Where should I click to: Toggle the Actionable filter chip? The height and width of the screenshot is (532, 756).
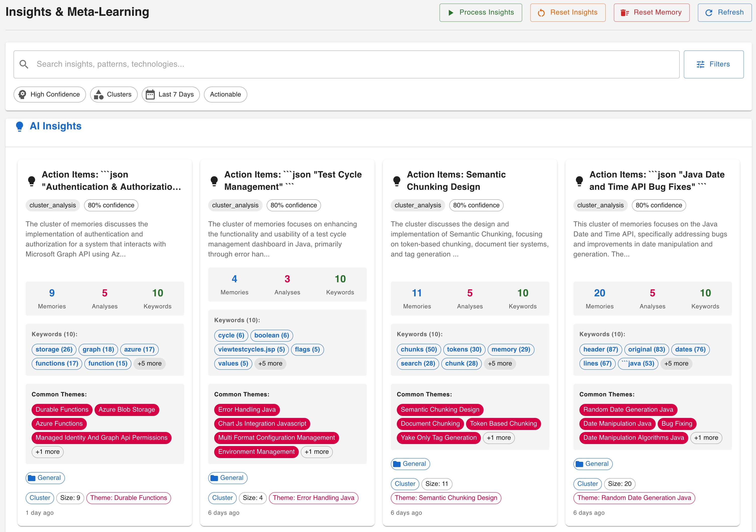tap(225, 95)
